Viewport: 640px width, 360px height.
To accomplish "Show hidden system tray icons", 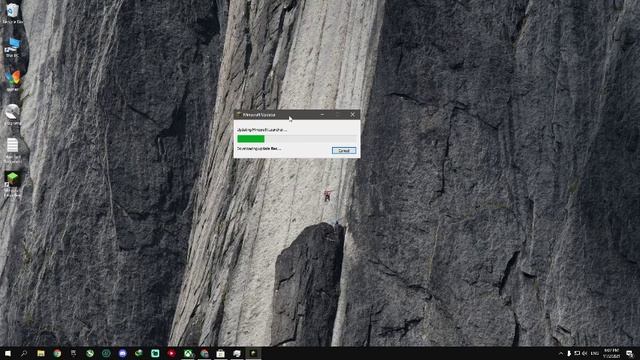I will click(560, 353).
